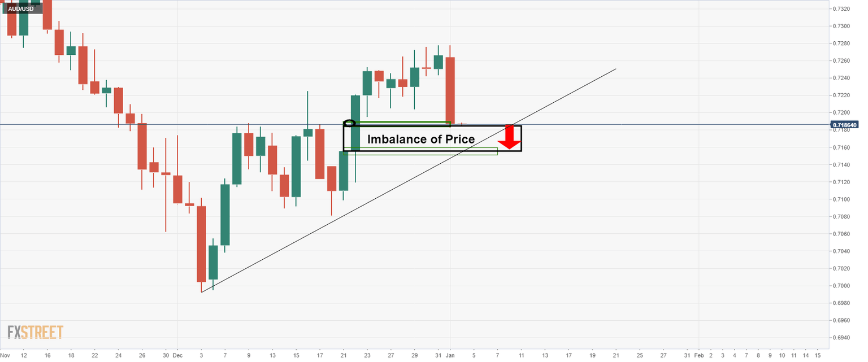Select the large red candle above Jan

click(450, 90)
